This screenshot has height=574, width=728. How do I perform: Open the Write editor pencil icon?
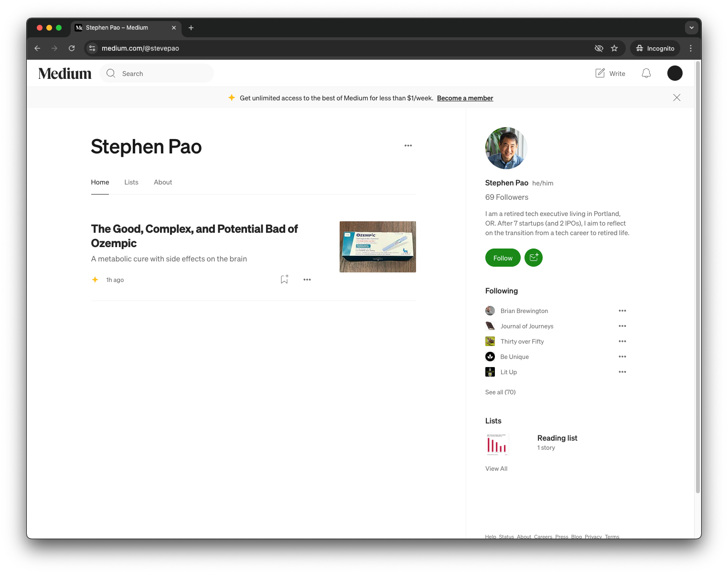click(x=600, y=73)
